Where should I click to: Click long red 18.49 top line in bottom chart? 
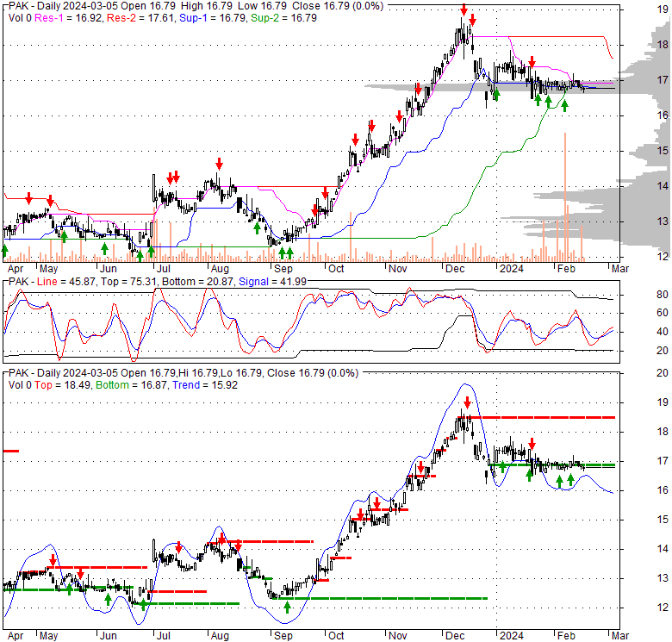pos(537,417)
